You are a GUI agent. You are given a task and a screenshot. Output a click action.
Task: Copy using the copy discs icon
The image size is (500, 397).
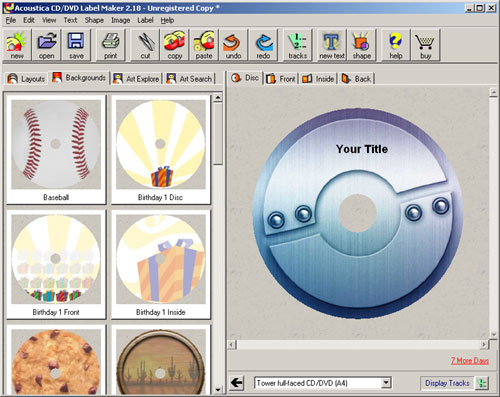point(175,45)
